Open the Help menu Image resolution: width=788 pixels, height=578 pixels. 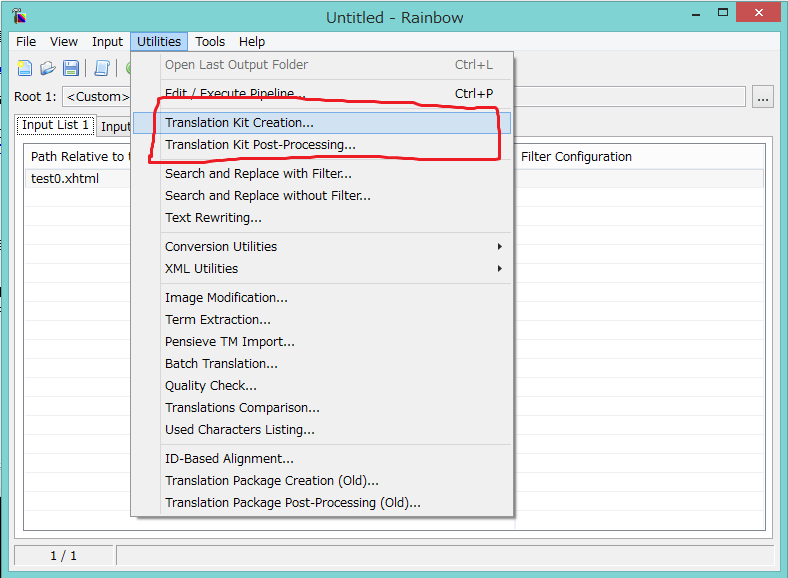pos(252,42)
